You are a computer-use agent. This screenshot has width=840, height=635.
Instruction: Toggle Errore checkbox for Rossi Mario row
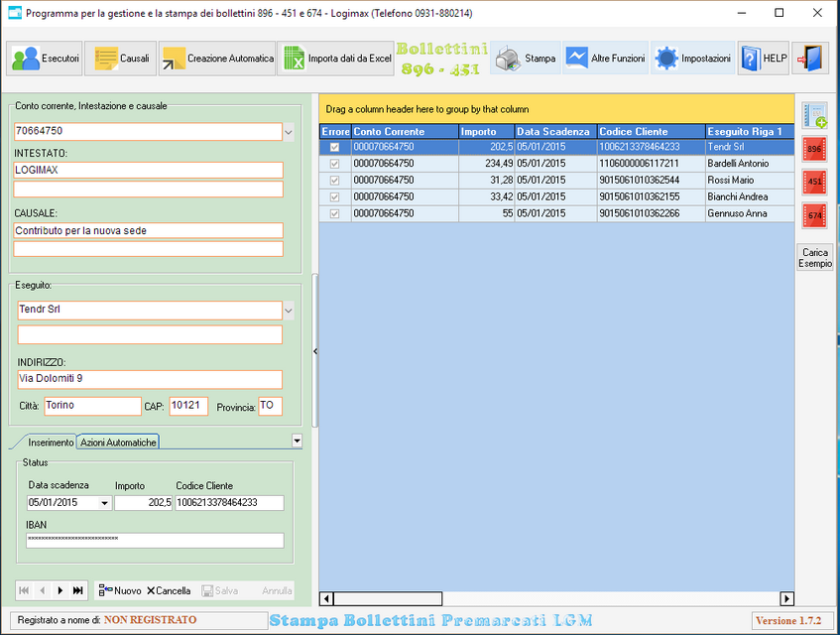pyautogui.click(x=334, y=181)
